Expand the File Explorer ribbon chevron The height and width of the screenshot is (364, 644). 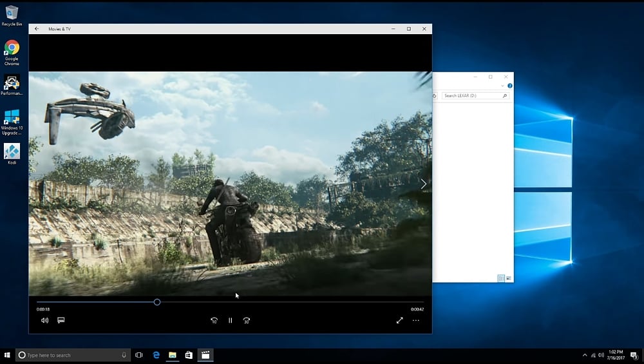[502, 86]
